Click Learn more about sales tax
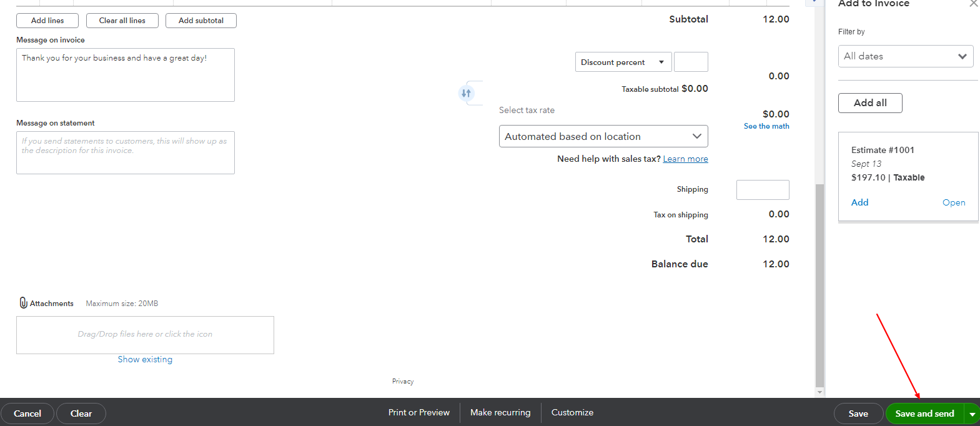The height and width of the screenshot is (426, 980). [x=685, y=159]
